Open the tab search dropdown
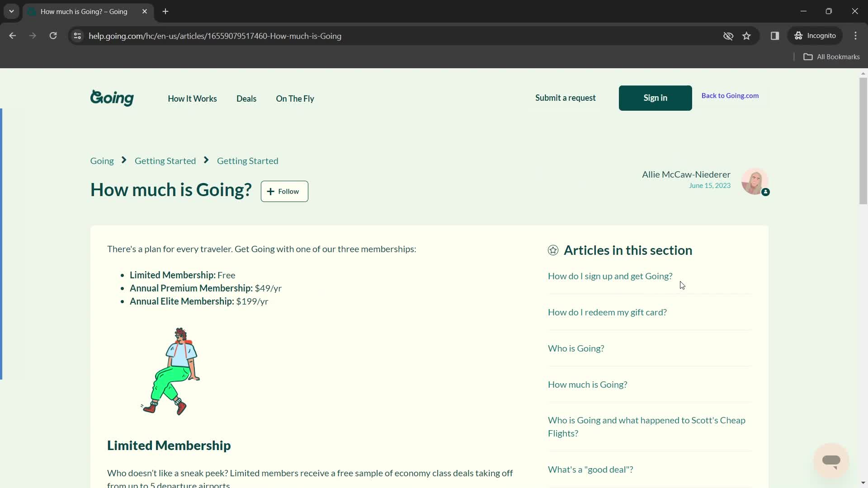This screenshot has height=488, width=868. [x=11, y=11]
